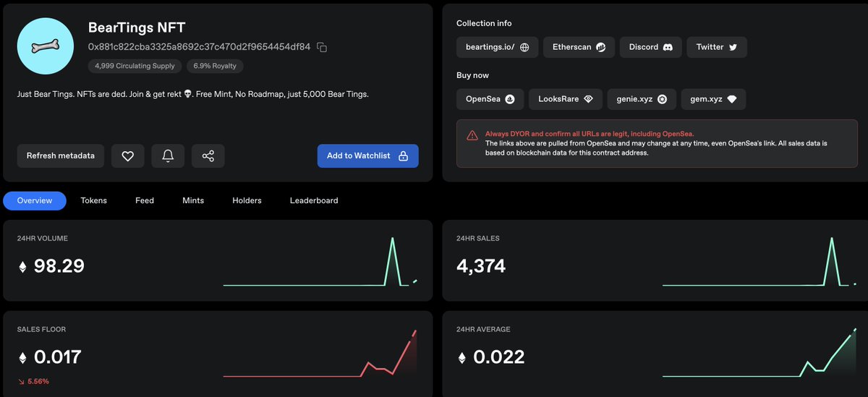Click the share icon button
The height and width of the screenshot is (397, 868).
[x=208, y=155]
